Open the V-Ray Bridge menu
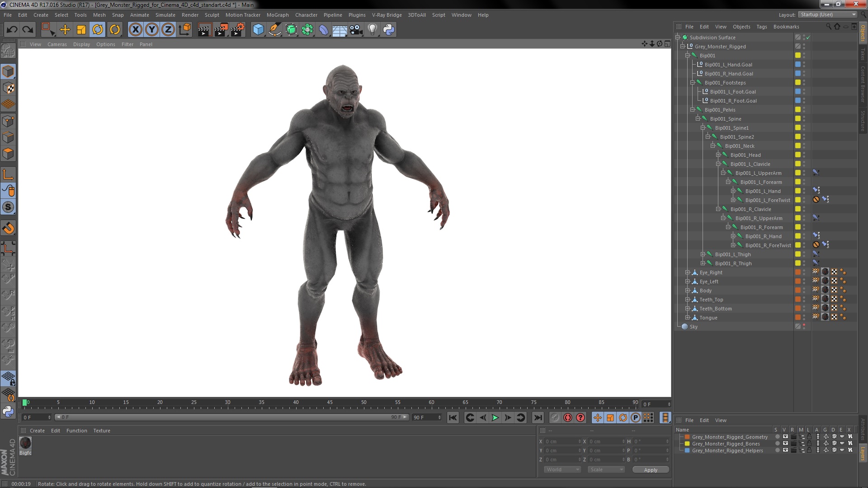The height and width of the screenshot is (488, 868). [x=387, y=15]
